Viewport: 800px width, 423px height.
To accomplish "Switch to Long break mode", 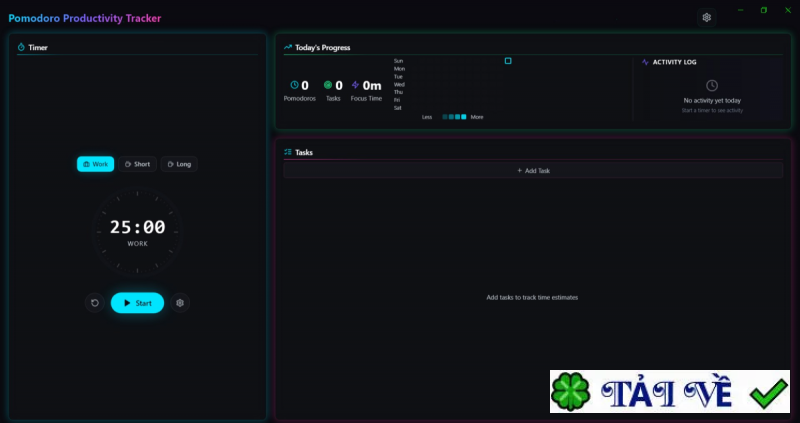I will pyautogui.click(x=179, y=164).
